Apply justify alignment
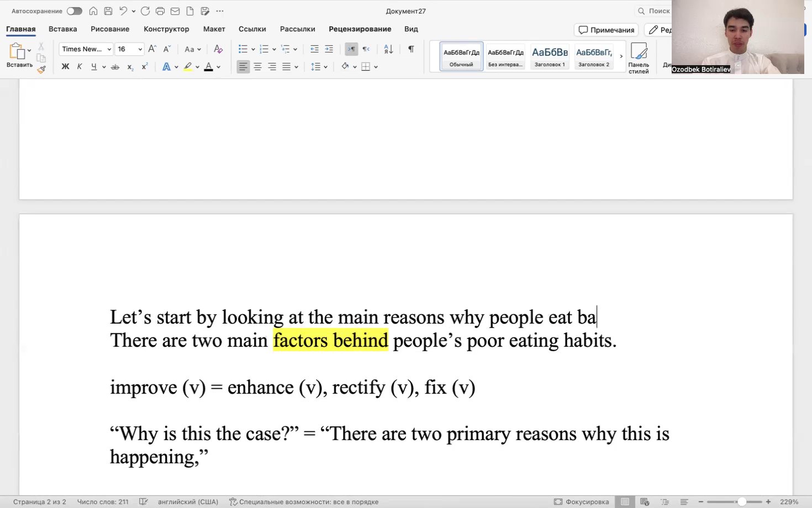 pos(286,66)
